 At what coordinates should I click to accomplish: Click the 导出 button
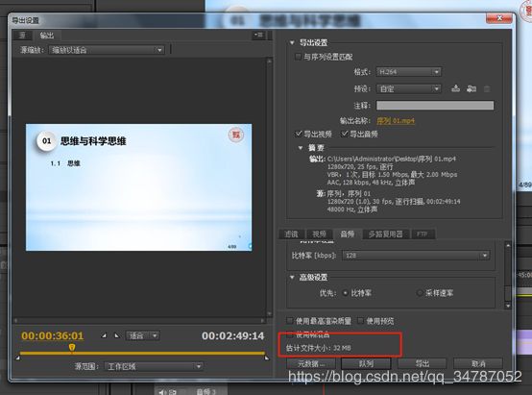tap(423, 363)
